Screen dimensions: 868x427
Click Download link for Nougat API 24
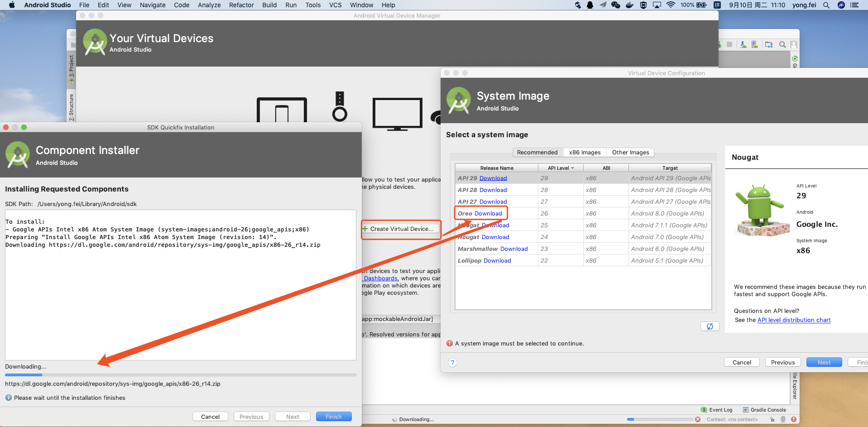pyautogui.click(x=495, y=237)
